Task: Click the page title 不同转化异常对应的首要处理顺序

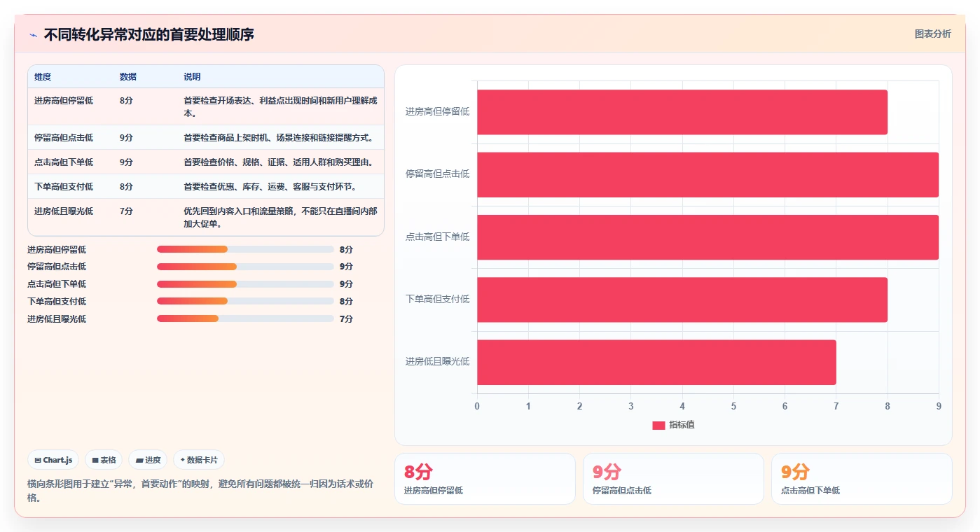Action: pyautogui.click(x=149, y=34)
